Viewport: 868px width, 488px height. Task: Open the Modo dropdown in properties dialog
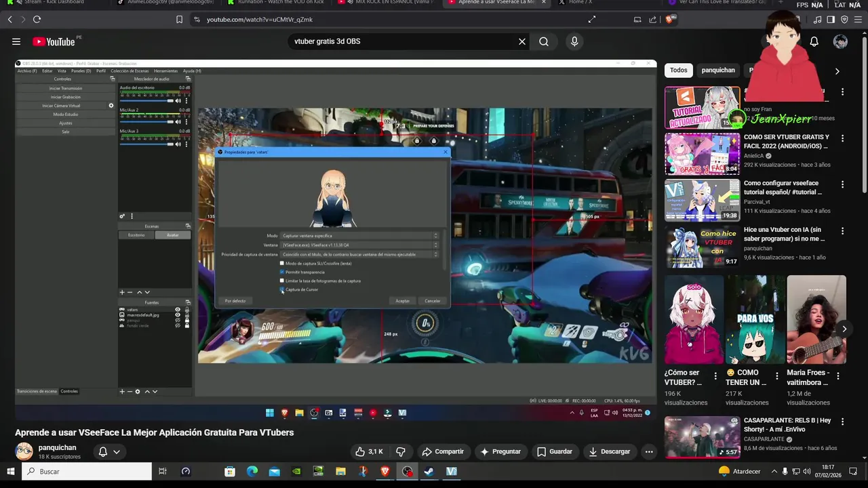(x=360, y=236)
